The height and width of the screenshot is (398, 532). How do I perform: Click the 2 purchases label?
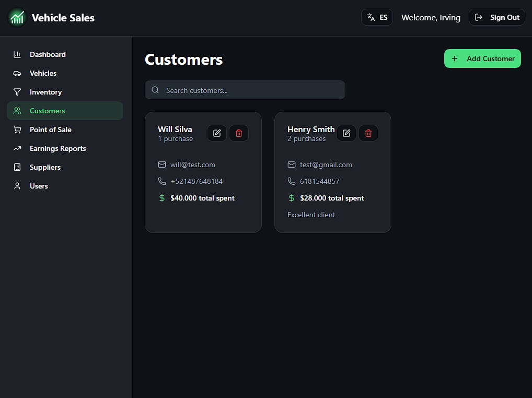[x=307, y=138]
